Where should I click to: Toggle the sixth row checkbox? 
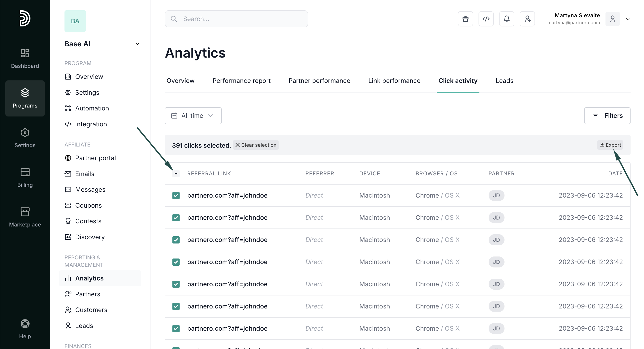coord(176,306)
